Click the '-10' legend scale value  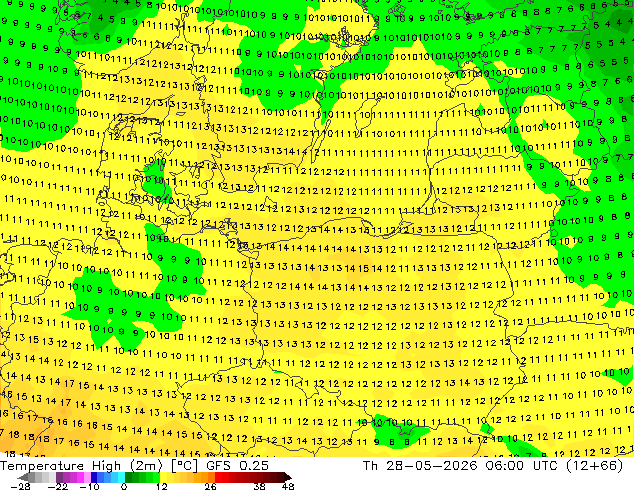click(89, 486)
